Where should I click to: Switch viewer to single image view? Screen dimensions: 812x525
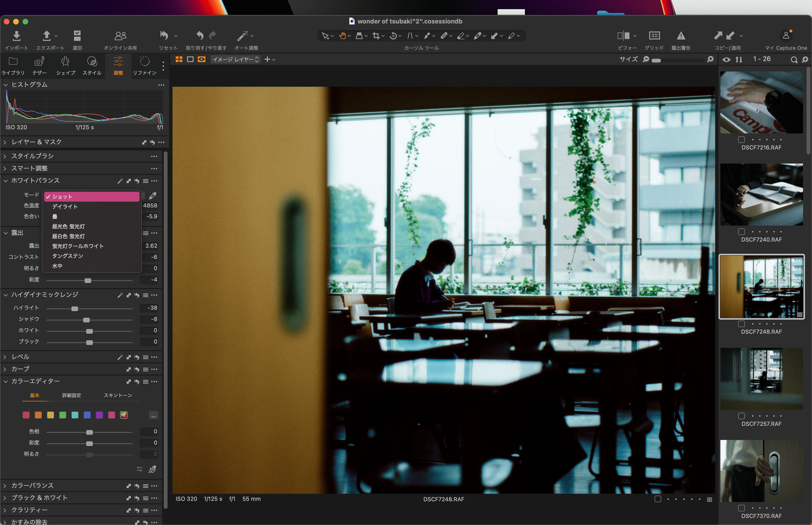(x=190, y=59)
